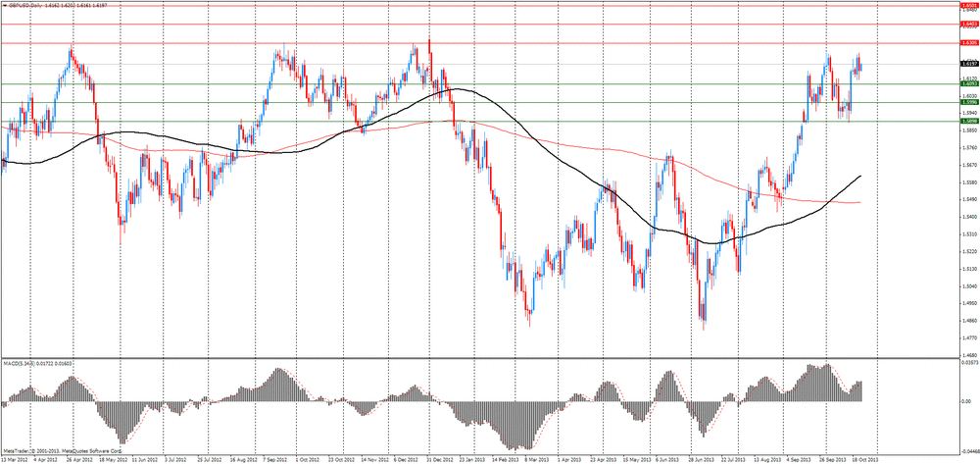980x464 pixels.
Task: Click the latest candlestick on the chart
Action: click(x=860, y=66)
